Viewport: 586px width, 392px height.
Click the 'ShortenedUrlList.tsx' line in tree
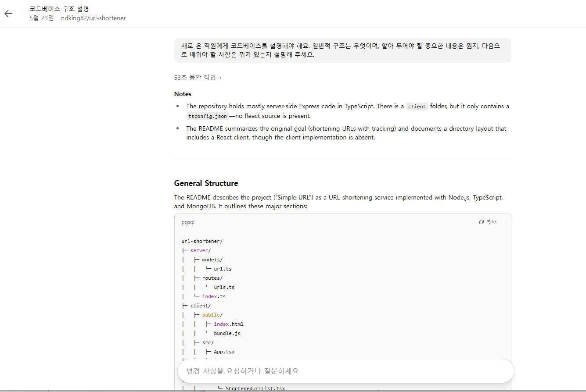(255, 388)
